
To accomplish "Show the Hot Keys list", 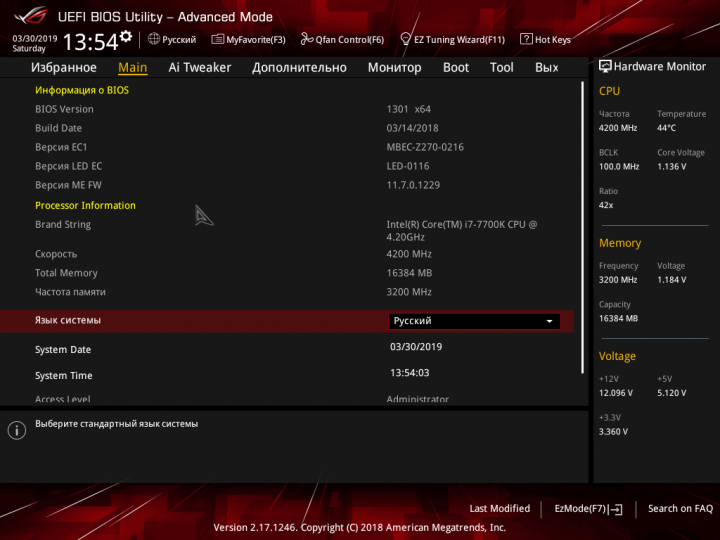I will pyautogui.click(x=546, y=39).
